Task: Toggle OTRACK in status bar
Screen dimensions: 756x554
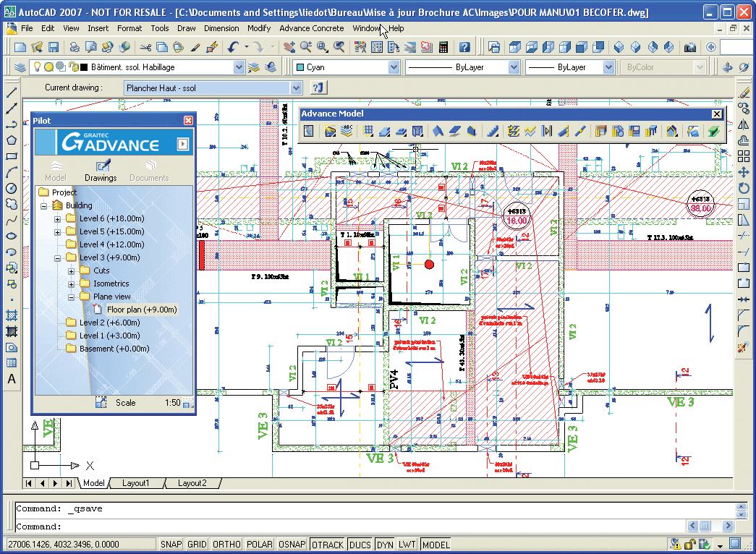Action: [328, 545]
